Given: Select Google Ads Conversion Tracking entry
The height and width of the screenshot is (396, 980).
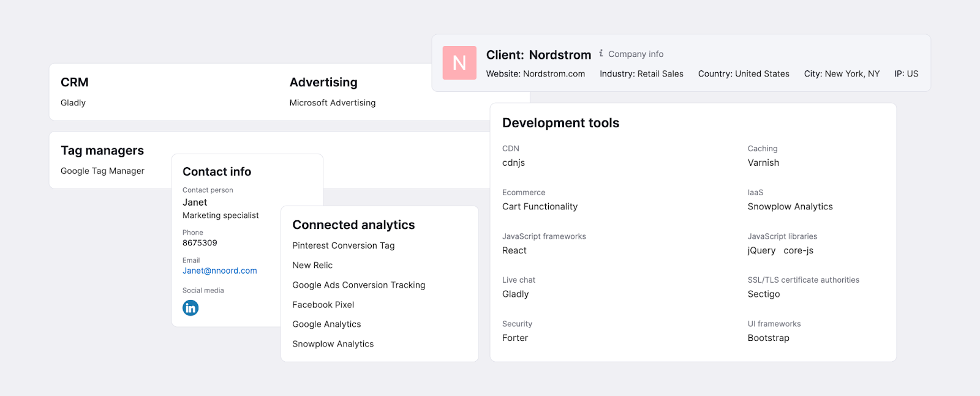Looking at the screenshot, I should [358, 285].
